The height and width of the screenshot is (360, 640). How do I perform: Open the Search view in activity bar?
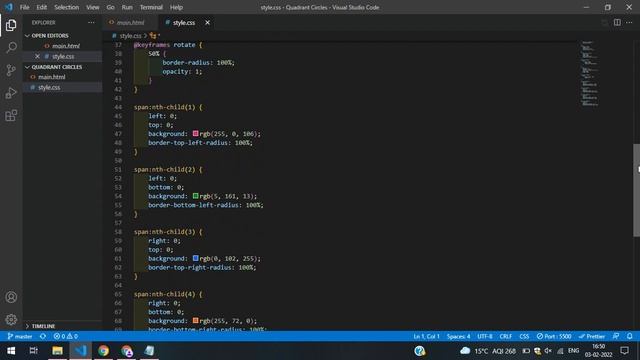click(11, 47)
